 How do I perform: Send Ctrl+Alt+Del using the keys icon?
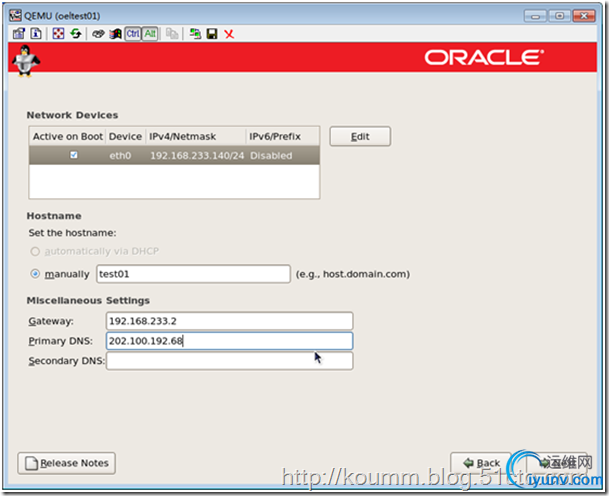(98, 34)
